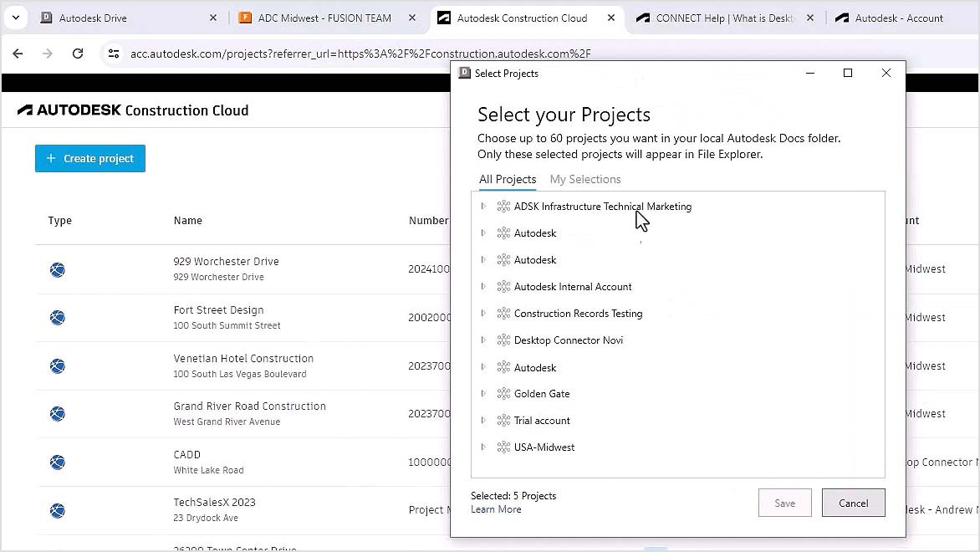
Task: Click the address White Lake Road
Action: pyautogui.click(x=209, y=470)
